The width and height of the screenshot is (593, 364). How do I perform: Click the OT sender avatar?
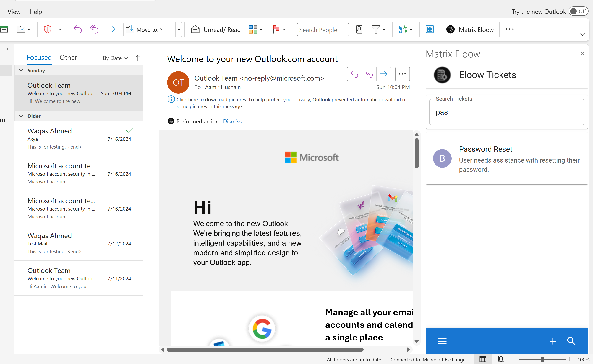point(178,82)
